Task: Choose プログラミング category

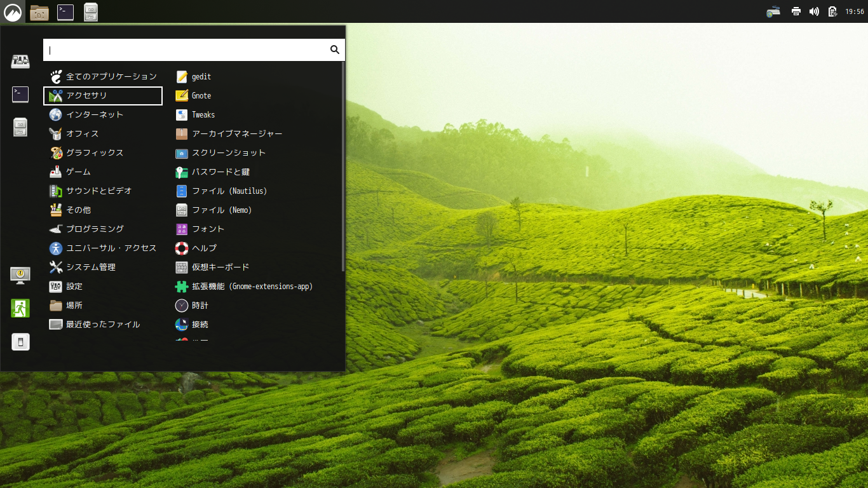Action: click(103, 229)
